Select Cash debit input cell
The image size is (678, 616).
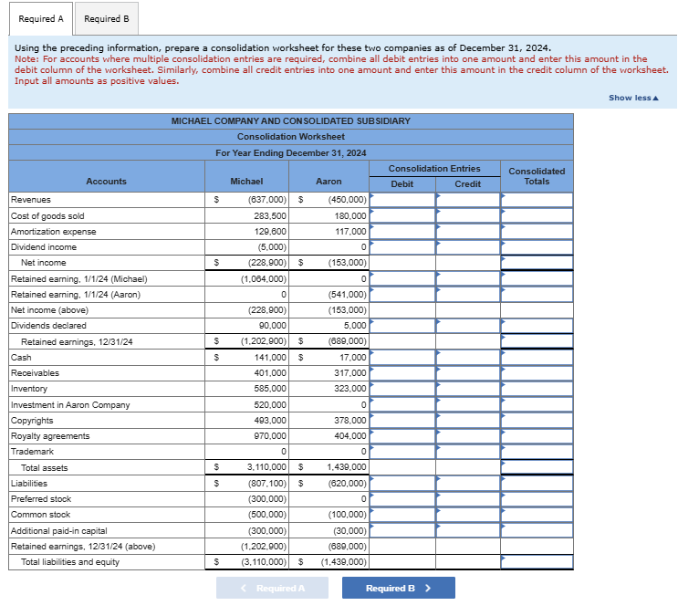[402, 358]
